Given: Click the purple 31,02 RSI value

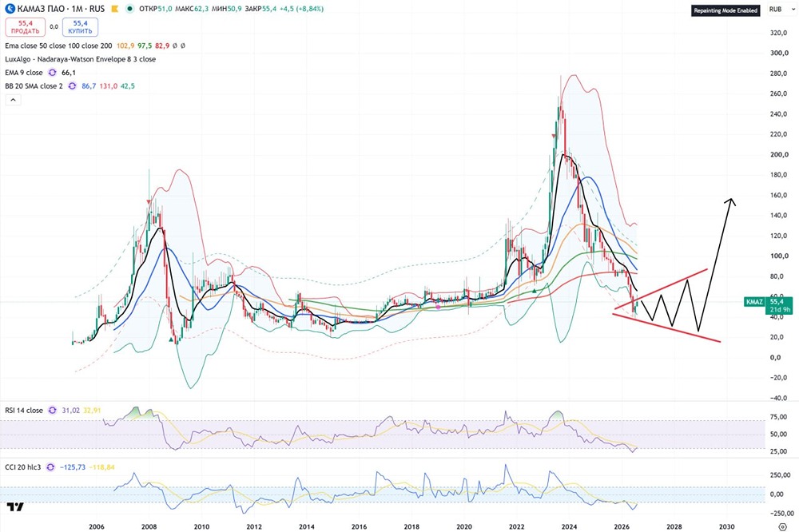Looking at the screenshot, I should [71, 411].
